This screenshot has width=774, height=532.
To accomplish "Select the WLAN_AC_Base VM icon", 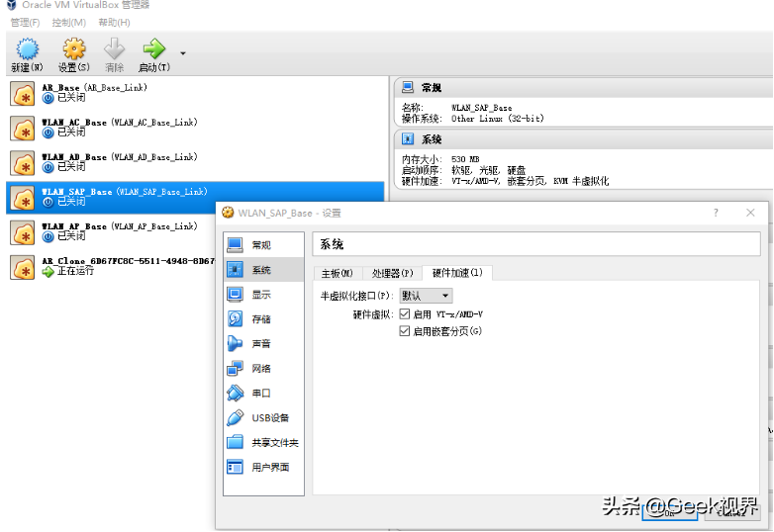I will [x=23, y=129].
